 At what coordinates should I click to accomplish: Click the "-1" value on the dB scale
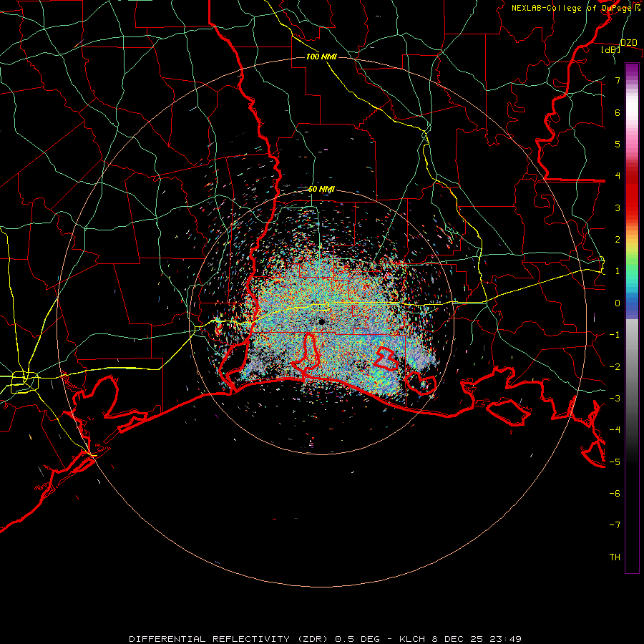(x=615, y=335)
